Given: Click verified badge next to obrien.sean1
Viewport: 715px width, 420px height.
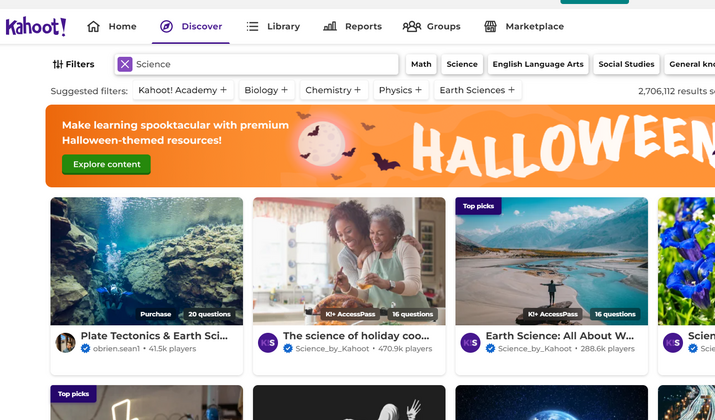Looking at the screenshot, I should [85, 348].
